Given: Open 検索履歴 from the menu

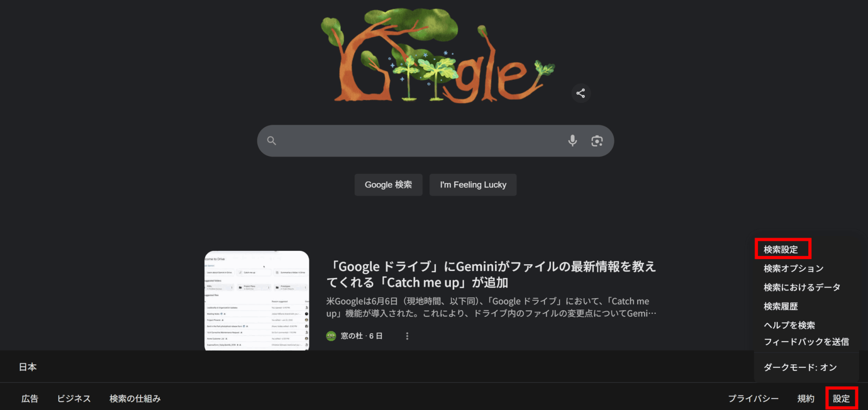Looking at the screenshot, I should coord(781,306).
